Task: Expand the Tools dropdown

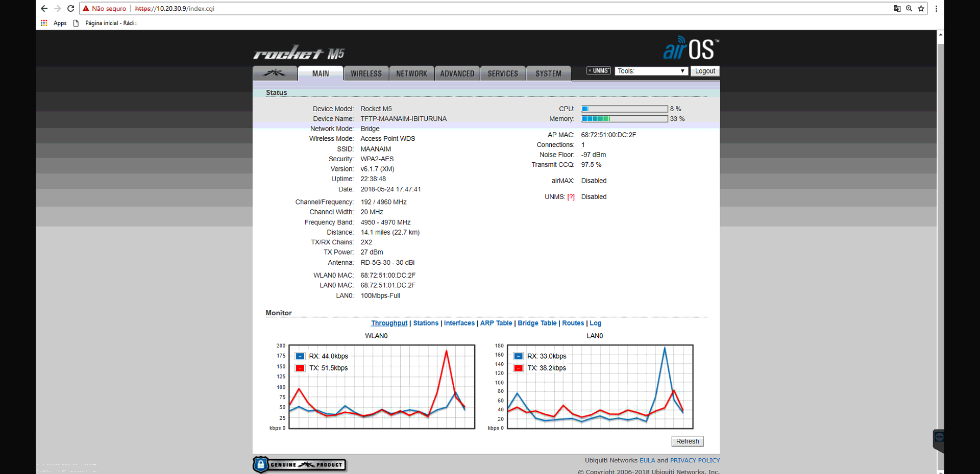Action: (651, 71)
